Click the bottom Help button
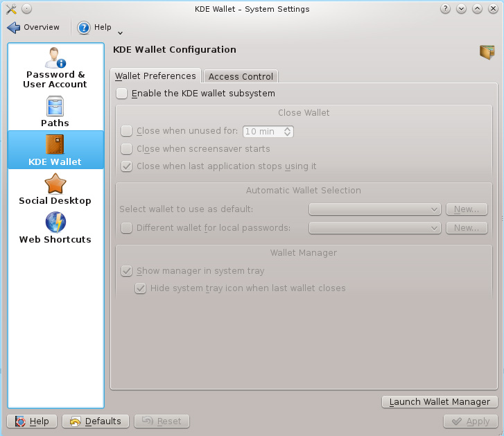The height and width of the screenshot is (436, 504). 32,421
